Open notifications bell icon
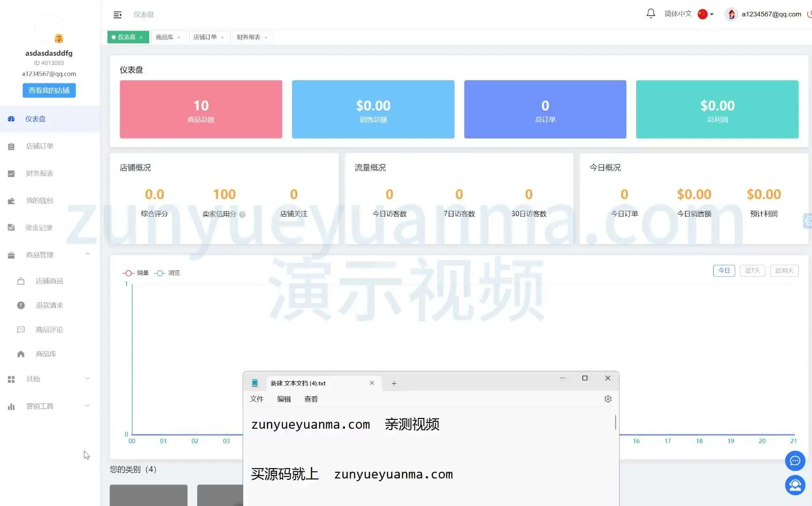This screenshot has width=812, height=506. pyautogui.click(x=650, y=14)
